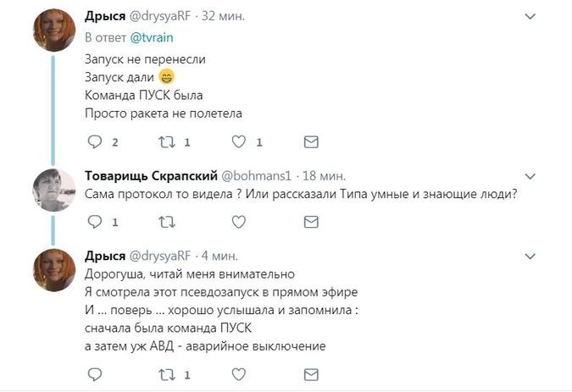Screen dimensions: 572x392
Task: Share last Дрыся tweet by direct message
Action: pos(311,373)
